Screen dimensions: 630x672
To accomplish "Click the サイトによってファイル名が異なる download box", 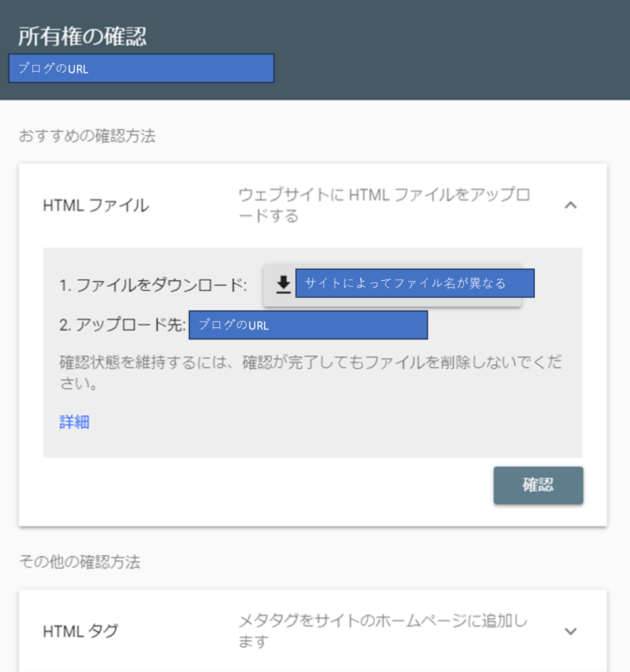I will 414,283.
